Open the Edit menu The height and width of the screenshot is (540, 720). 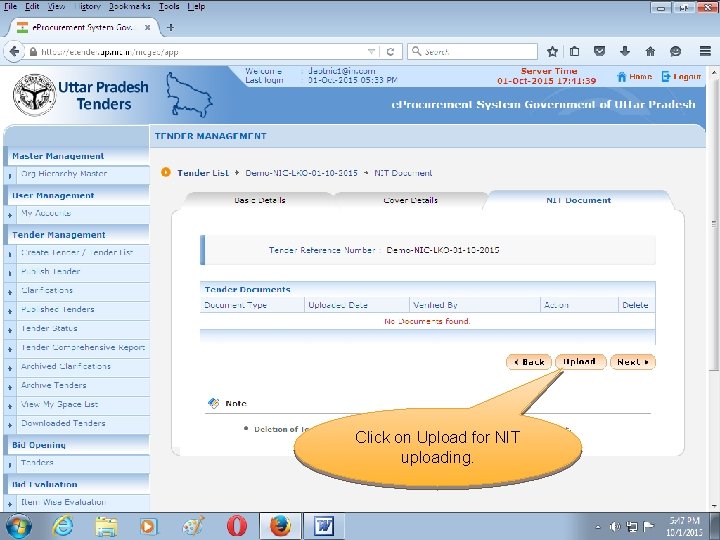coord(32,6)
